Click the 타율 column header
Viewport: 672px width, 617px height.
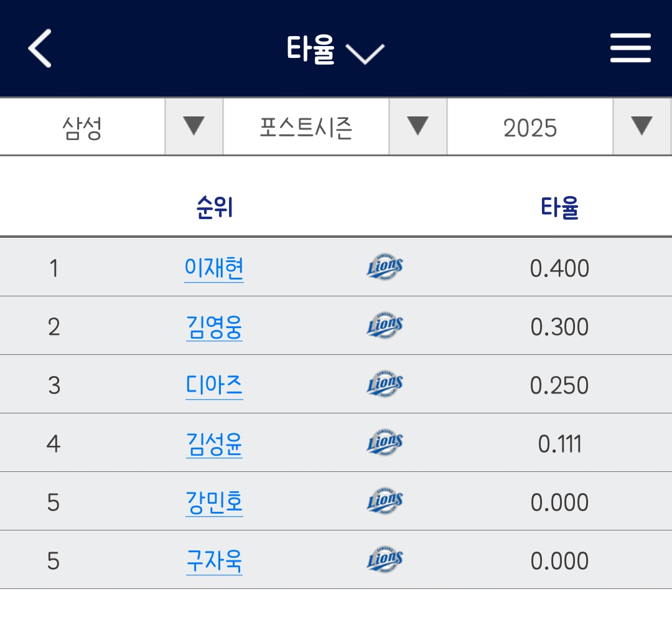[559, 207]
